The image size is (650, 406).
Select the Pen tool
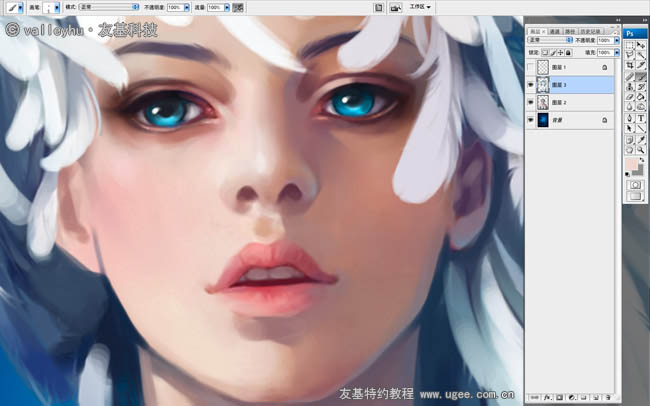click(629, 118)
